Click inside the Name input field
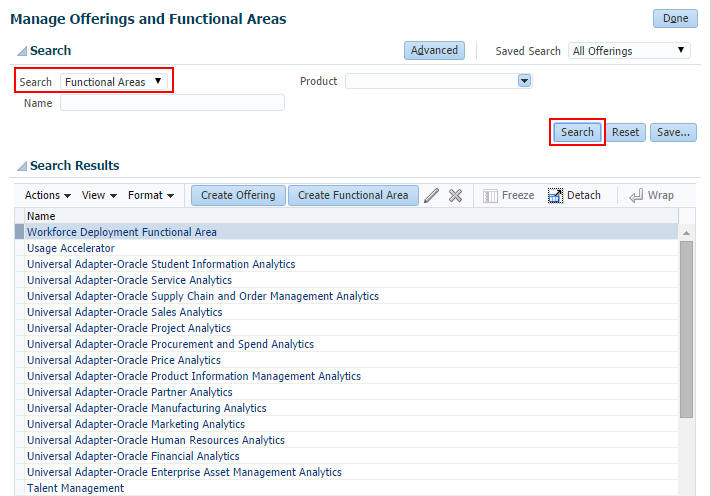 (x=172, y=103)
